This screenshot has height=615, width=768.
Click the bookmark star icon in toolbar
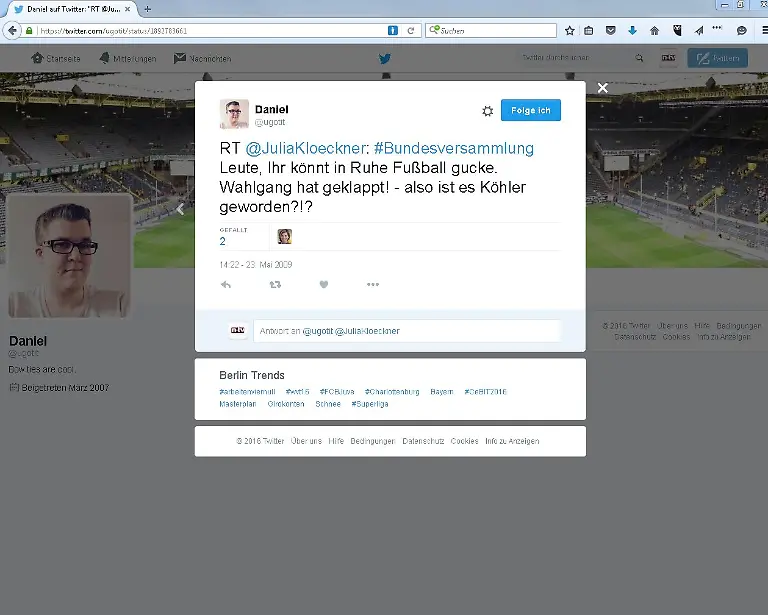[569, 30]
